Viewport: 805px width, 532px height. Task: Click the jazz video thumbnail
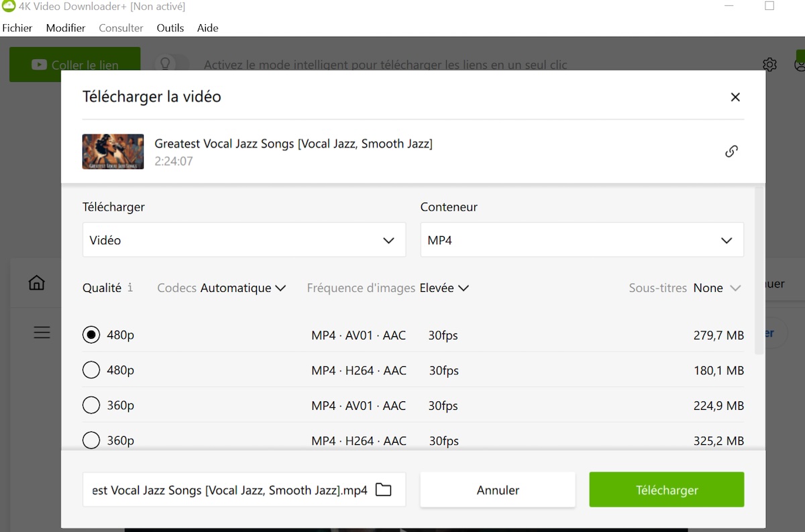(113, 151)
